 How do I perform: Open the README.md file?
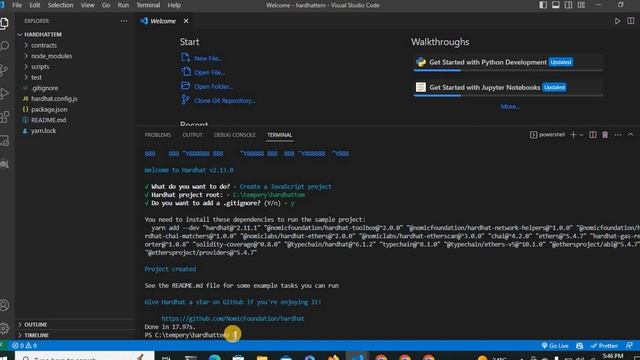pyautogui.click(x=75, y=120)
